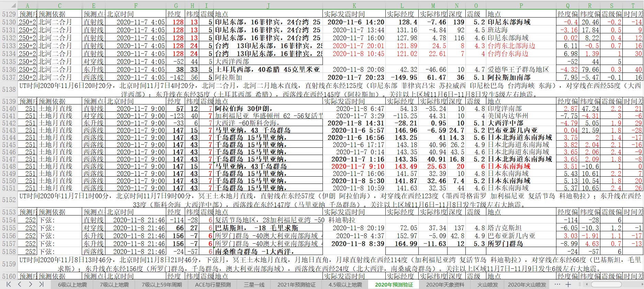Select row 5129 header

click(x=9, y=14)
